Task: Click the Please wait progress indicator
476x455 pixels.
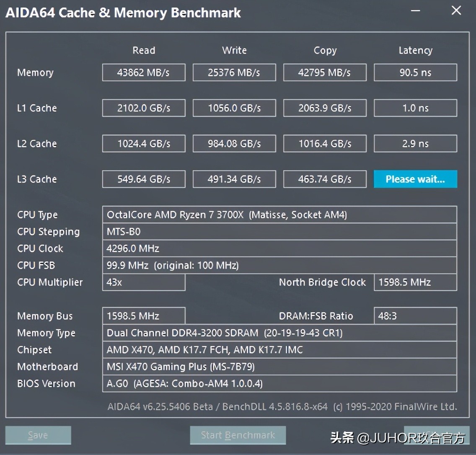Action: pyautogui.click(x=415, y=179)
